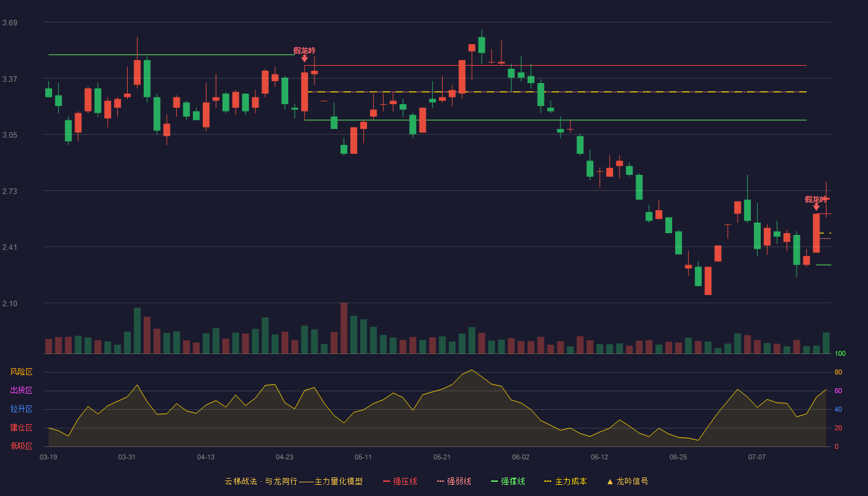The width and height of the screenshot is (868, 496).
Task: Toggle the 强压线 legend entry
Action: pyautogui.click(x=400, y=482)
